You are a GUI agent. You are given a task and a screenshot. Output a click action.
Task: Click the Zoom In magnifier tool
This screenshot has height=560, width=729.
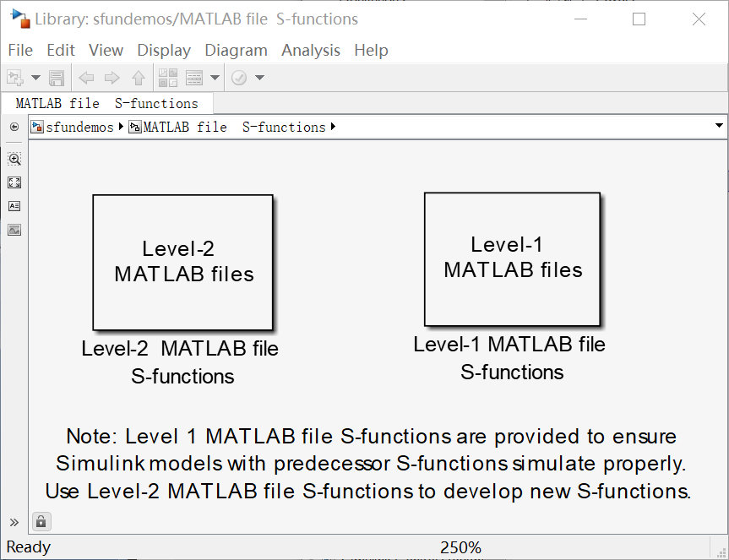(14, 159)
